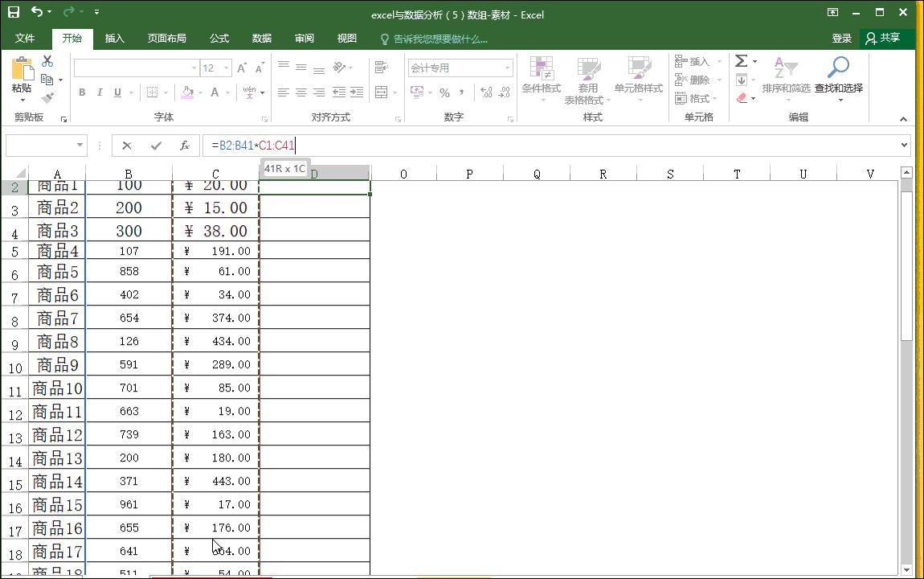Expand the formula bar
This screenshot has width=924, height=579.
904,145
